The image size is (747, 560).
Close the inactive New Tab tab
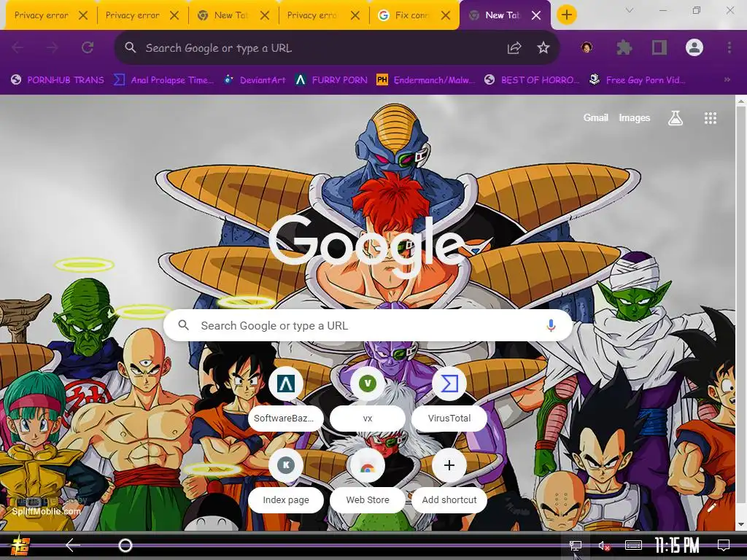point(265,15)
